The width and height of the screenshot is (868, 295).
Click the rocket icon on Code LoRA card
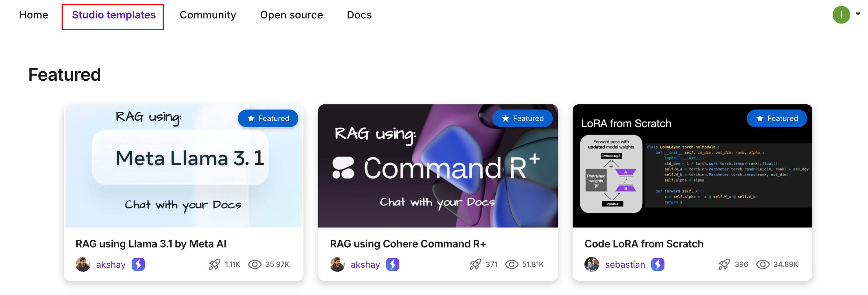724,264
